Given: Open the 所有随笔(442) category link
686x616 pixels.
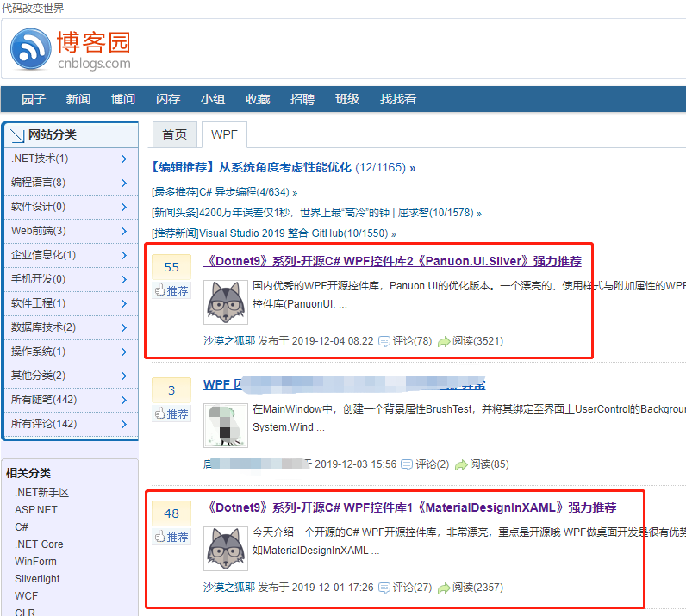Looking at the screenshot, I should [44, 400].
